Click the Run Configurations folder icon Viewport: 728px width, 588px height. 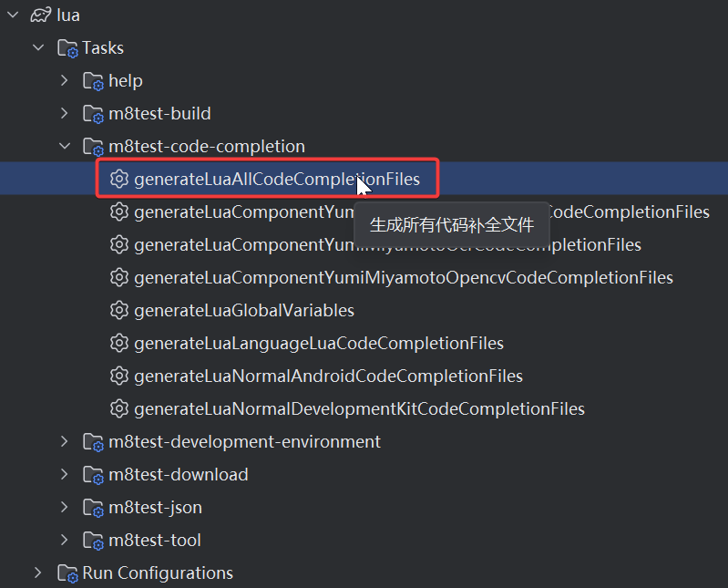[x=67, y=573]
